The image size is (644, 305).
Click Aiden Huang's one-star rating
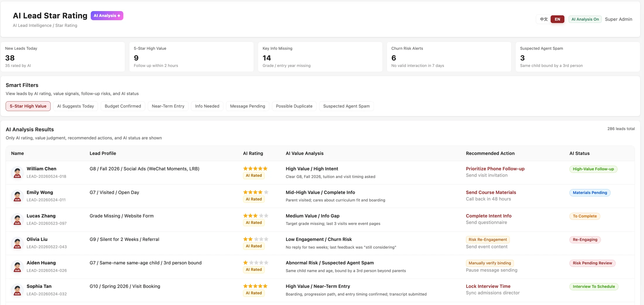pyautogui.click(x=256, y=263)
